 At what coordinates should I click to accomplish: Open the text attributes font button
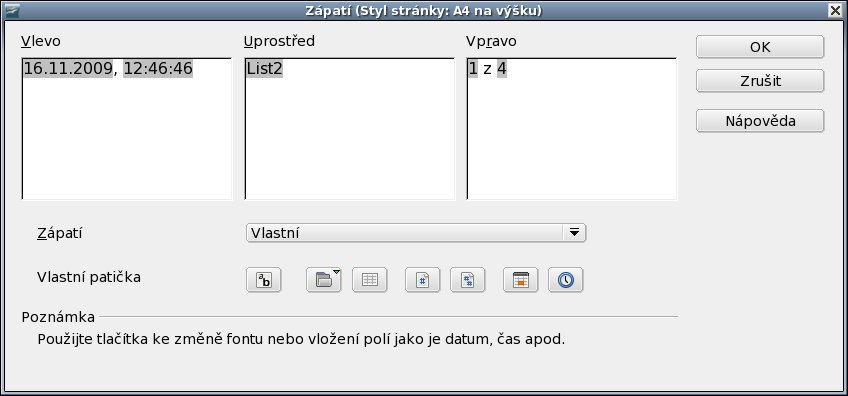263,280
